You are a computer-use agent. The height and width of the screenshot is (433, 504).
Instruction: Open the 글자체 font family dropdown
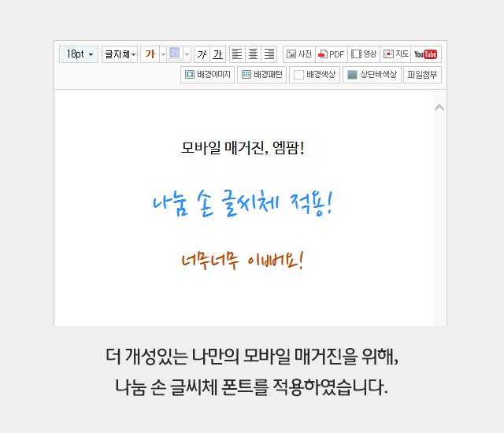(120, 54)
